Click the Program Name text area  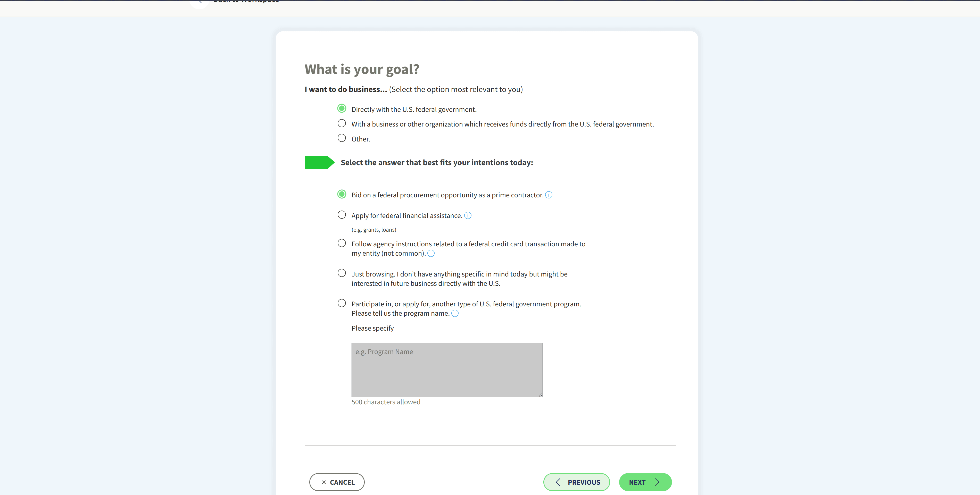pos(447,370)
